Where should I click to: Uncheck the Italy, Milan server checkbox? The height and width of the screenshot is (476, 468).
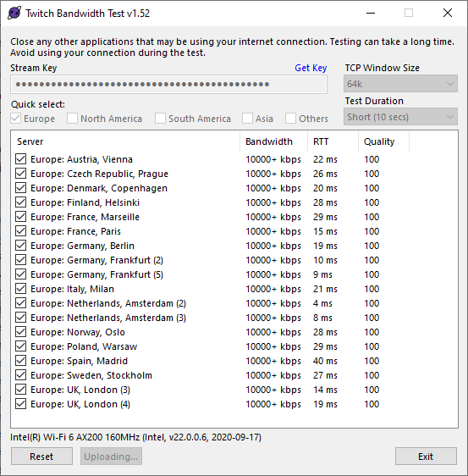point(20,289)
